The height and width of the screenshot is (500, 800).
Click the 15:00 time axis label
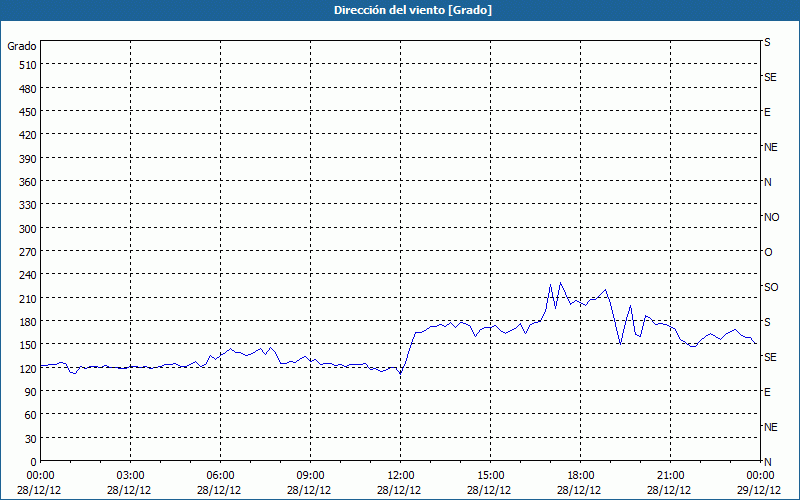point(490,476)
